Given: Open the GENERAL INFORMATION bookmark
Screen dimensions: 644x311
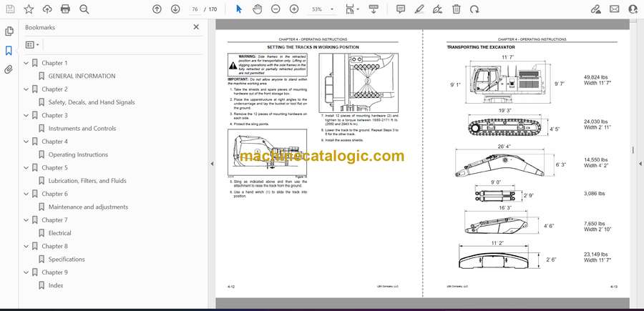Looking at the screenshot, I should coord(82,76).
